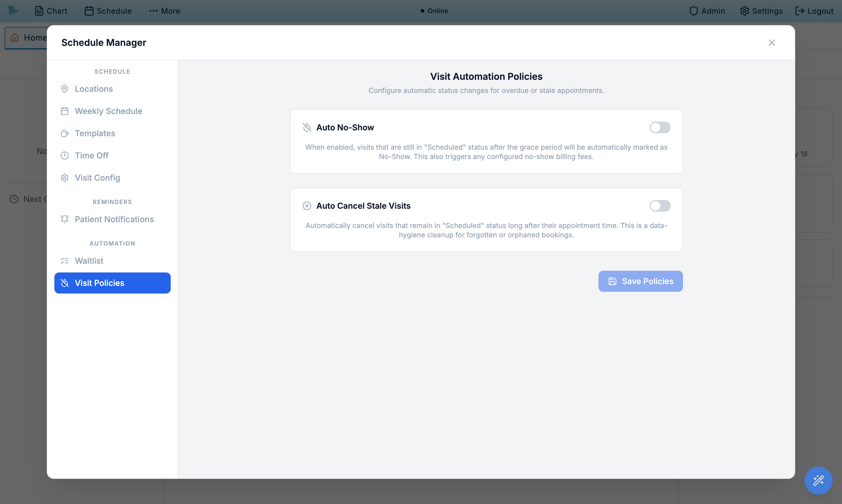Click the More ellipsis icon

[153, 11]
